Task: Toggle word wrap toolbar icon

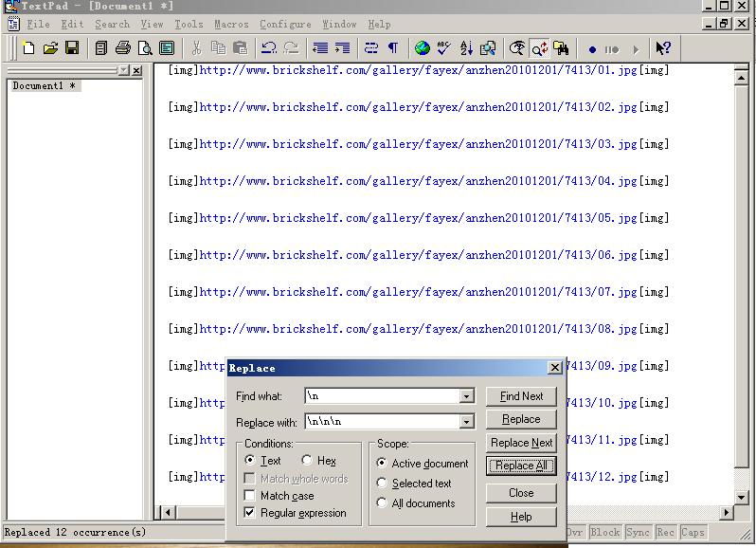Action: (x=371, y=48)
